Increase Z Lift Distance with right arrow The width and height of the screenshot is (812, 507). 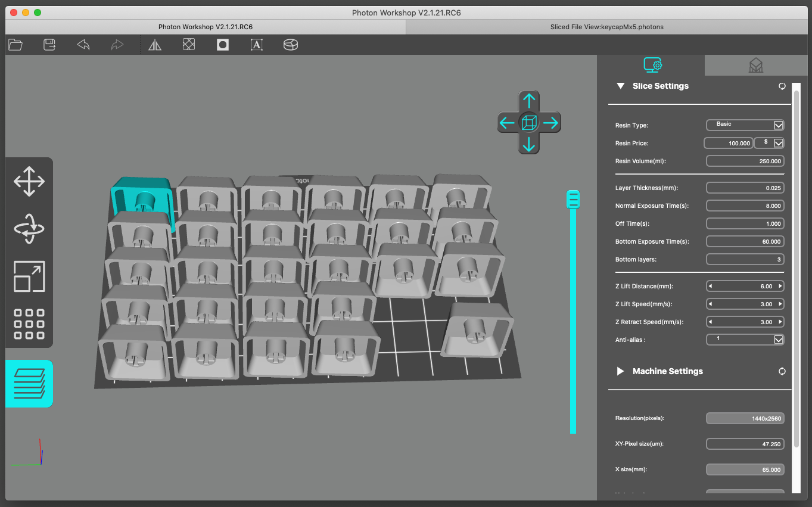(780, 286)
